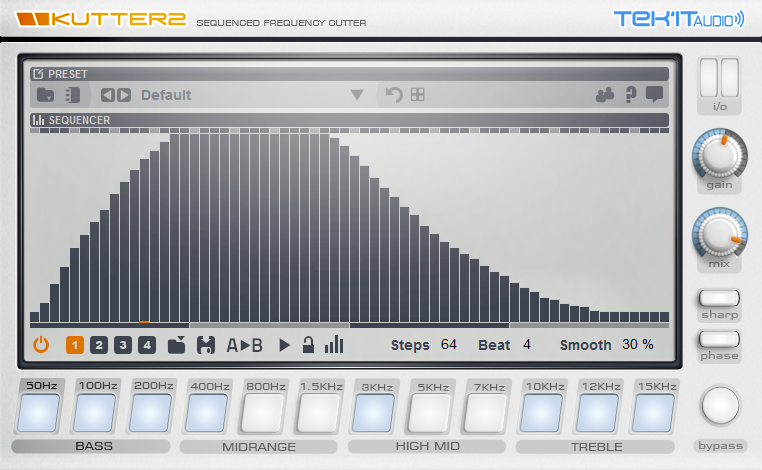The width and height of the screenshot is (762, 470).
Task: Toggle the 50Hz band button
Action: [x=38, y=412]
